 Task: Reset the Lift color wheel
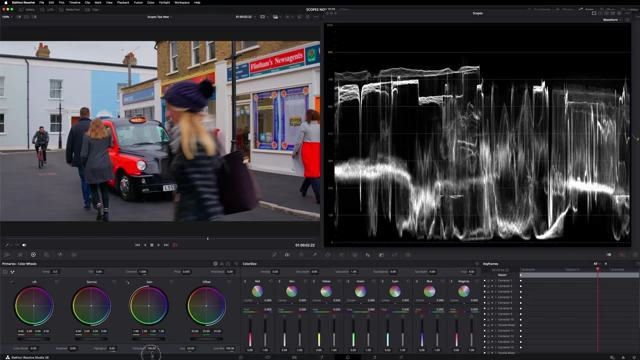57,282
